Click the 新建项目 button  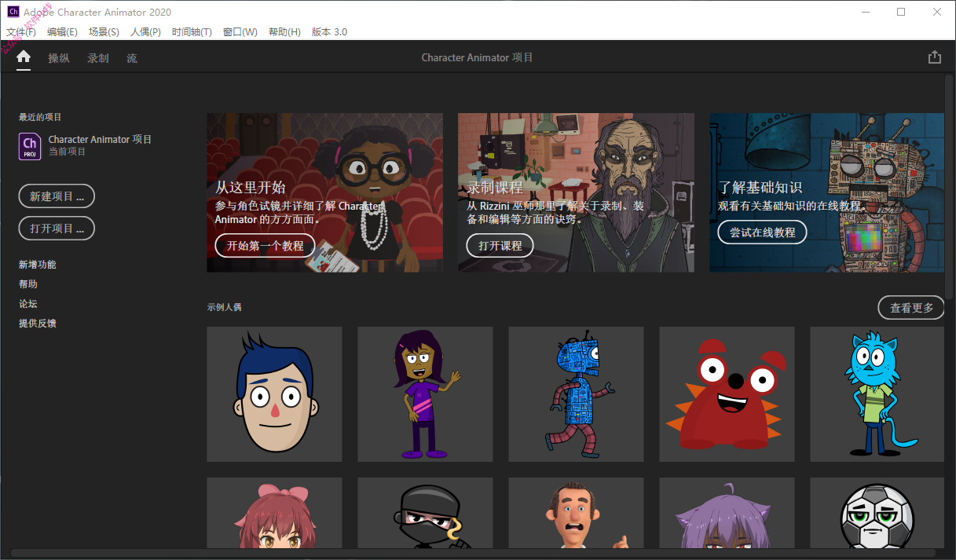(x=57, y=196)
